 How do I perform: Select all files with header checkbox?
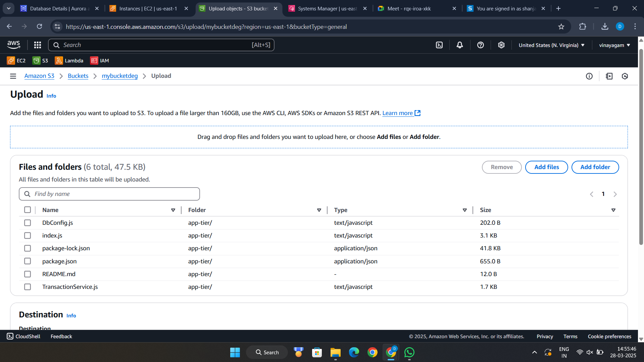[x=28, y=210]
